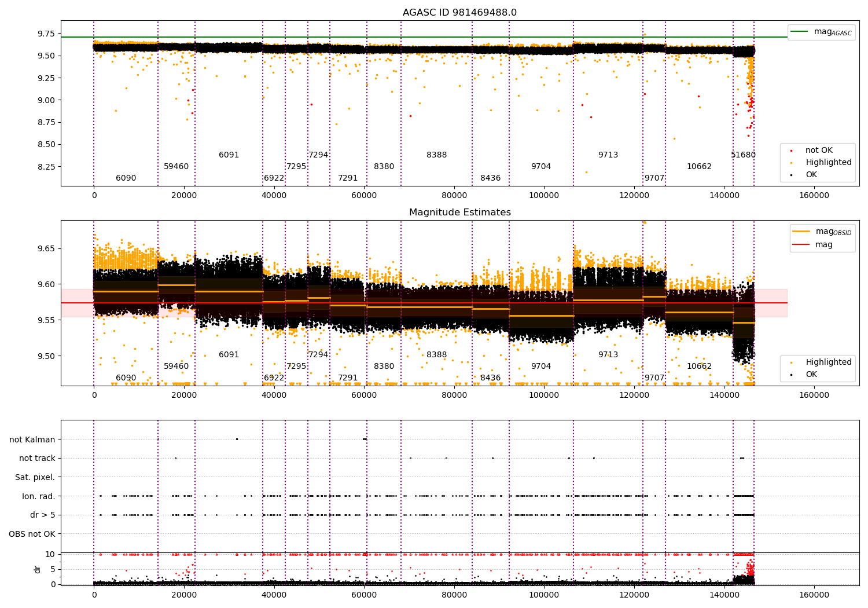Click obsid label 8388 in top plot

(x=437, y=155)
